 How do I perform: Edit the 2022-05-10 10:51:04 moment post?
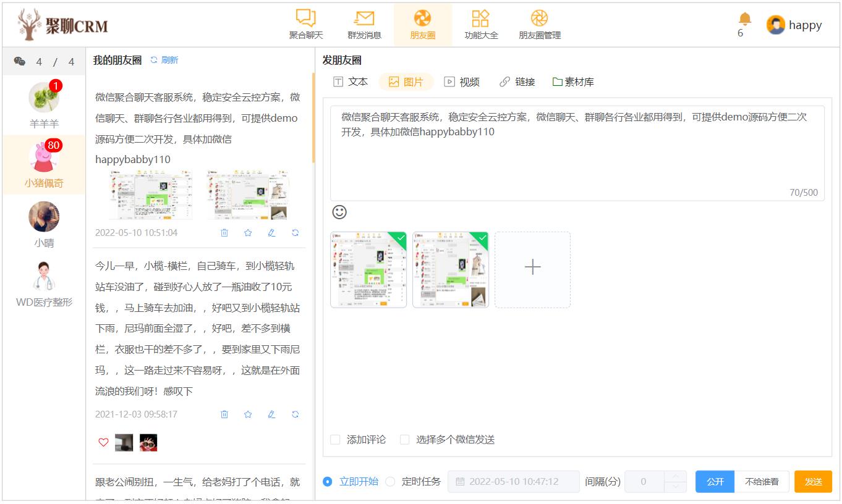coord(271,233)
